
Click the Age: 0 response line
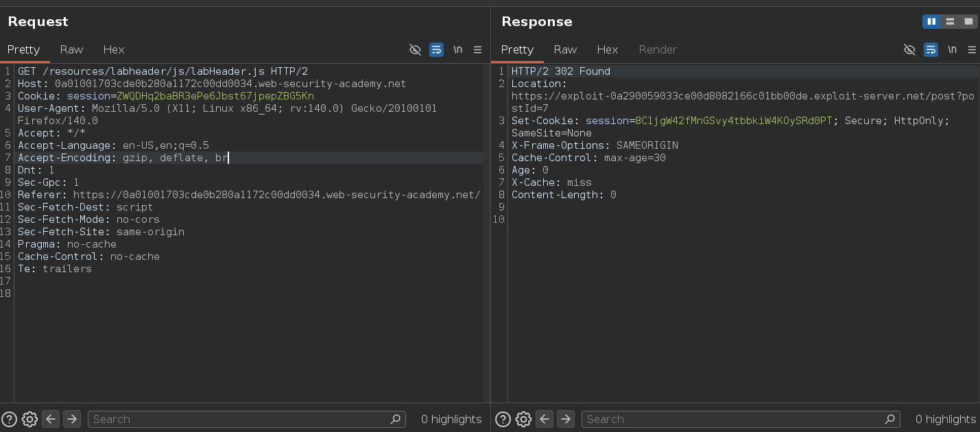click(x=530, y=170)
